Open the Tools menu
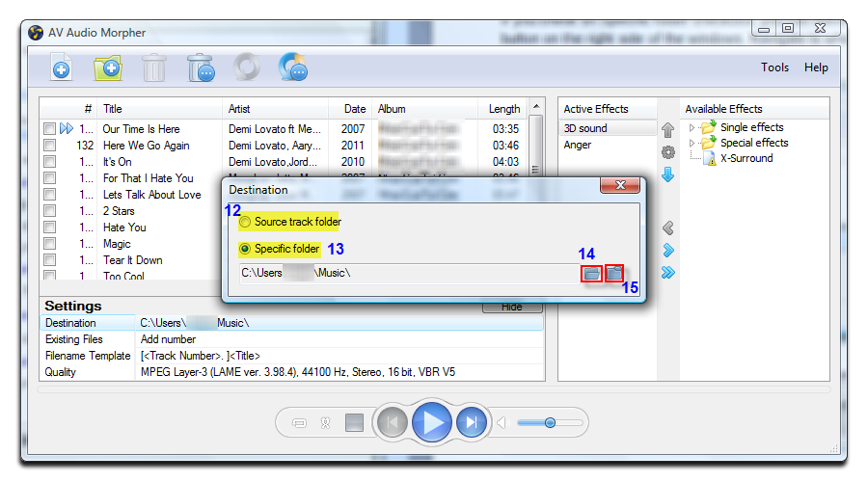 [x=774, y=67]
